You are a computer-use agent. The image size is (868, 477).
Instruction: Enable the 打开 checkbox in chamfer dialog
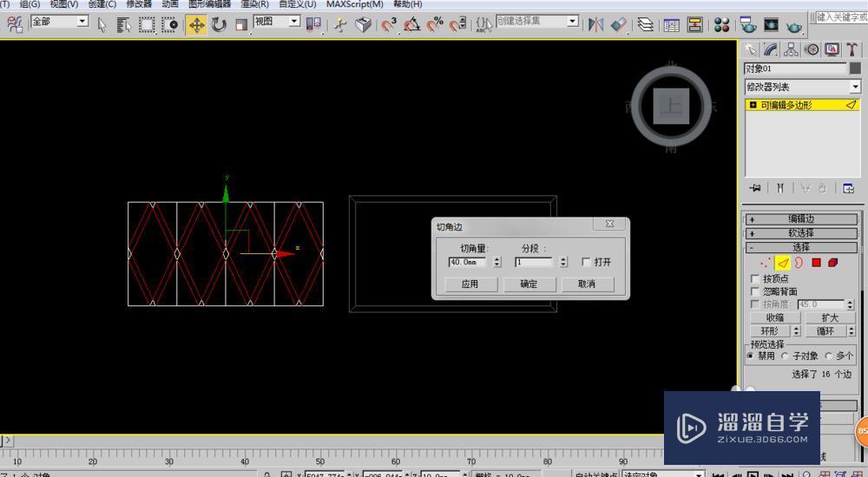click(587, 262)
